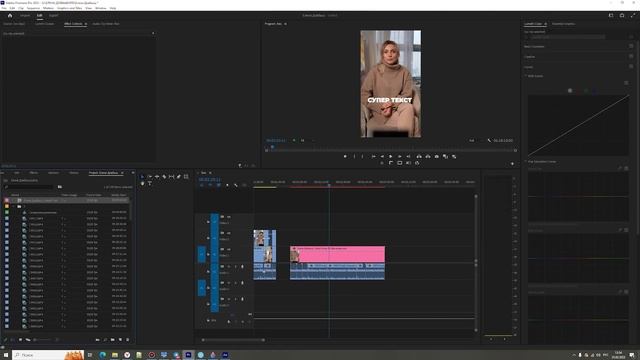Click Go to In button

pyautogui.click(x=373, y=156)
